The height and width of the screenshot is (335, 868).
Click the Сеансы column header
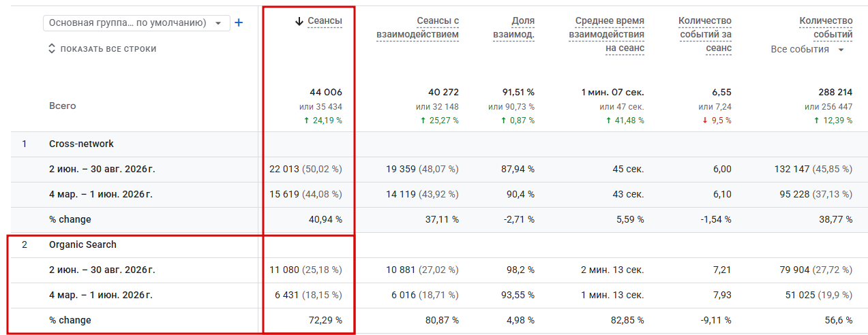pyautogui.click(x=325, y=21)
